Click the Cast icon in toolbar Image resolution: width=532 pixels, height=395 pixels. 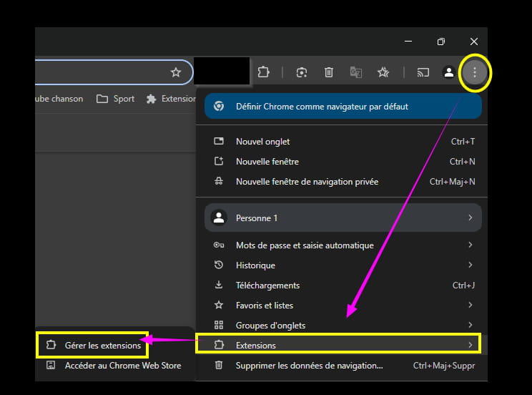click(423, 72)
